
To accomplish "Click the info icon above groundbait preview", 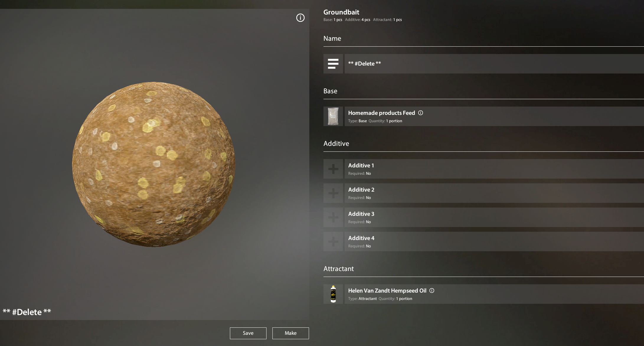I will pyautogui.click(x=300, y=18).
